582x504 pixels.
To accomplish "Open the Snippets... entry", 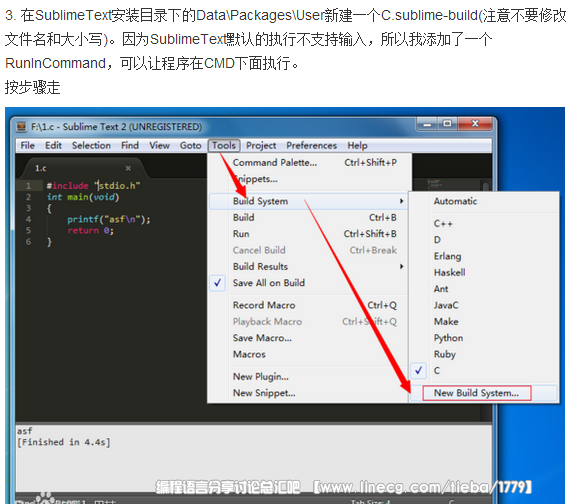I will click(x=309, y=179).
